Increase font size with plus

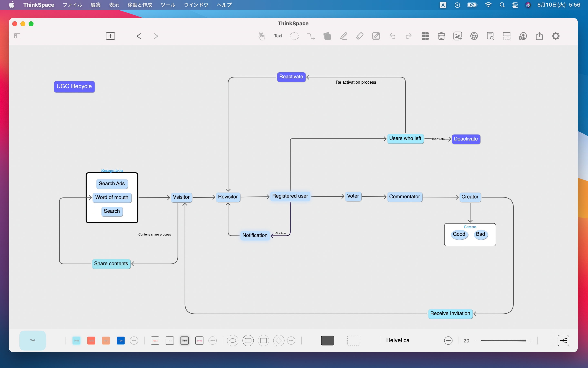531,341
